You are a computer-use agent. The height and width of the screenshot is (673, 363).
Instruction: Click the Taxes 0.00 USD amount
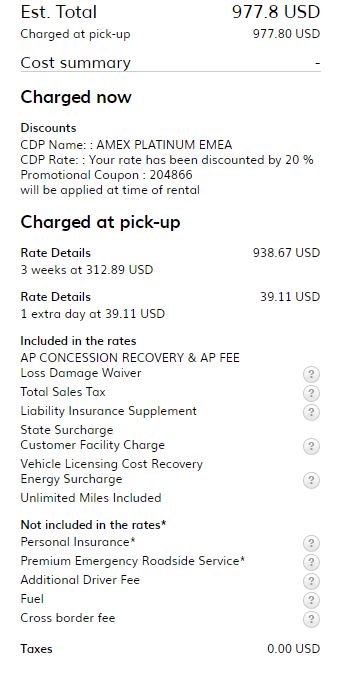point(293,649)
